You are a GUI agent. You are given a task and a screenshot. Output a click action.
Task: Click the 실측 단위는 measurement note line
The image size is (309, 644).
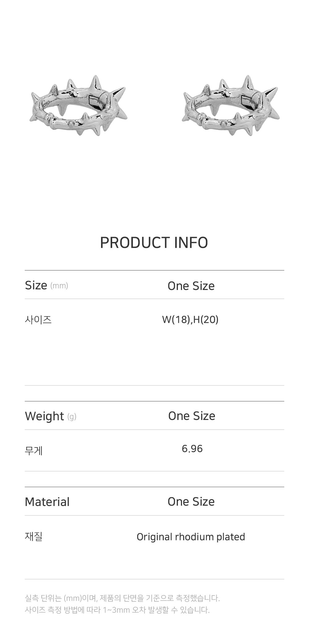click(122, 598)
